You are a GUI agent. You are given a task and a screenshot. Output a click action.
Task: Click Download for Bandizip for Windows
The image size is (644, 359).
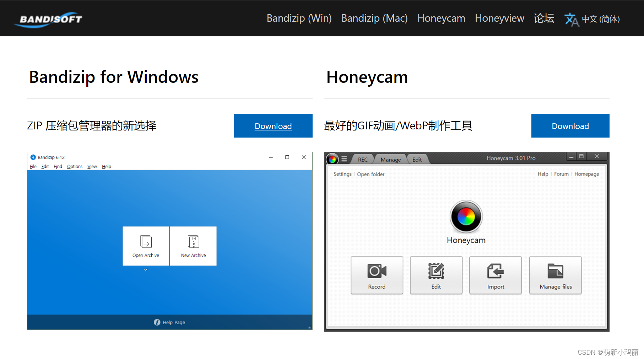click(273, 125)
